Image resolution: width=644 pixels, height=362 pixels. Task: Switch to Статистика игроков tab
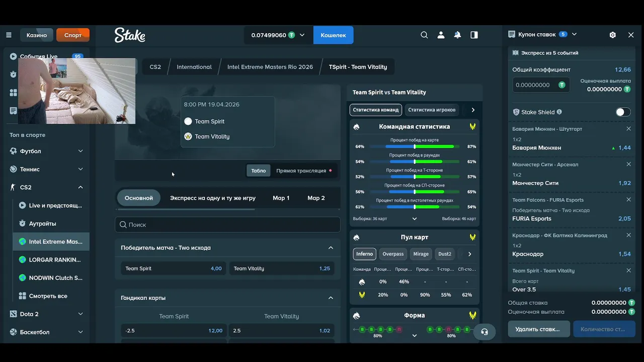point(432,110)
